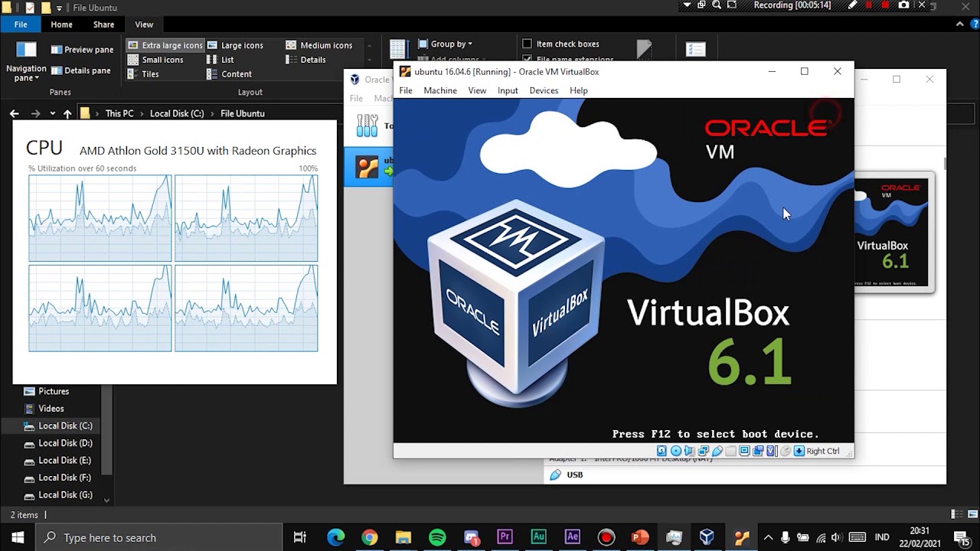Expand the This PC breadcrumb chevron
This screenshot has height=551, width=980.
click(142, 113)
